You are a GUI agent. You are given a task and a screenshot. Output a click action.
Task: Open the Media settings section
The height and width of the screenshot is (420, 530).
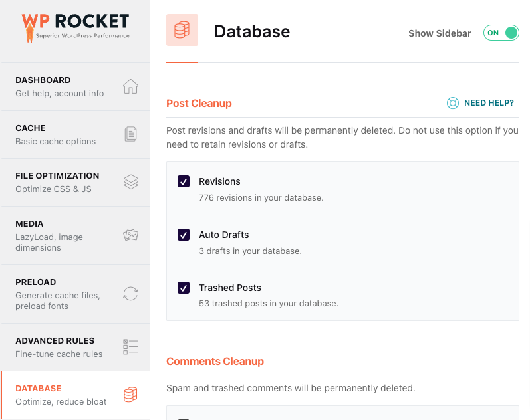click(76, 235)
